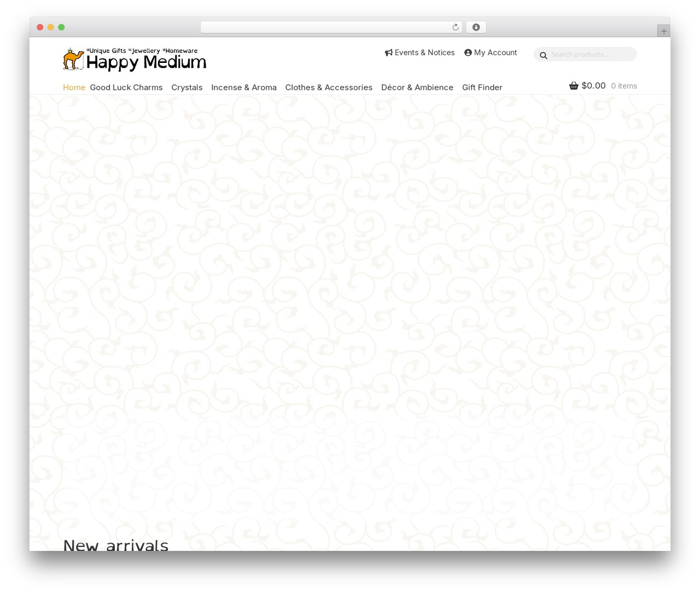View the cart total $0.00
The width and height of the screenshot is (700, 593).
coord(593,85)
